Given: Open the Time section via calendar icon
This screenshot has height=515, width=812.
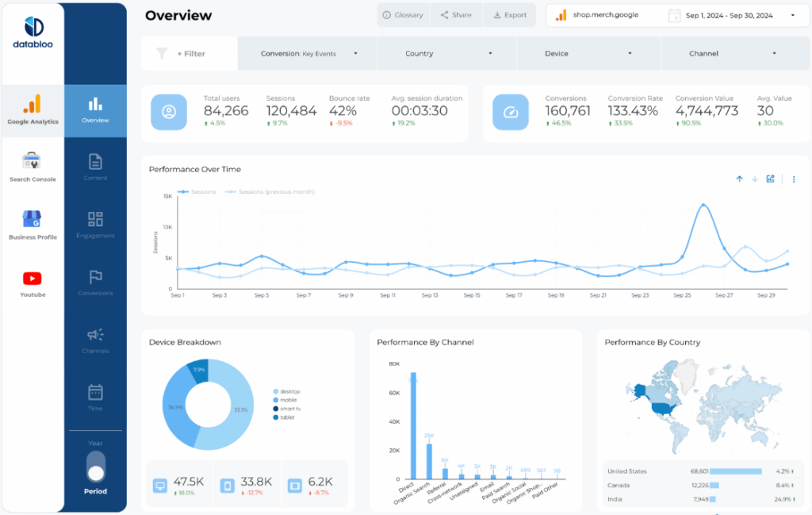Looking at the screenshot, I should pyautogui.click(x=94, y=395).
